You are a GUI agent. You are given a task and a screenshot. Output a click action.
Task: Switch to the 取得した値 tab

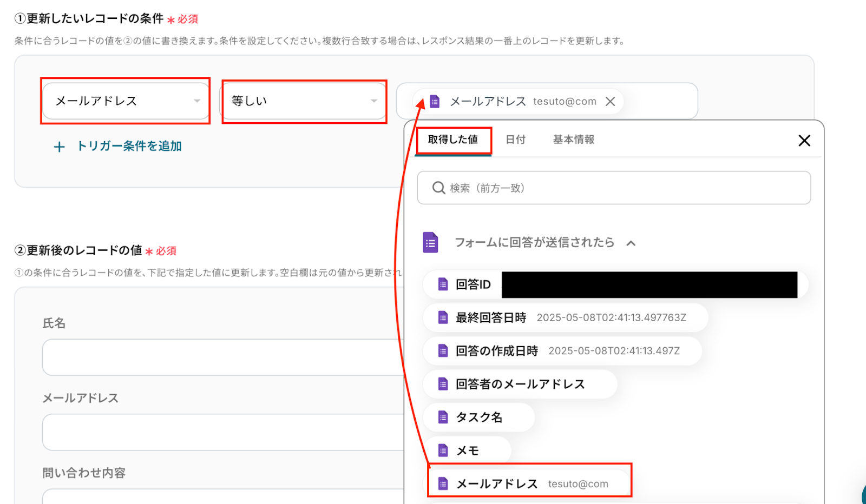click(453, 140)
